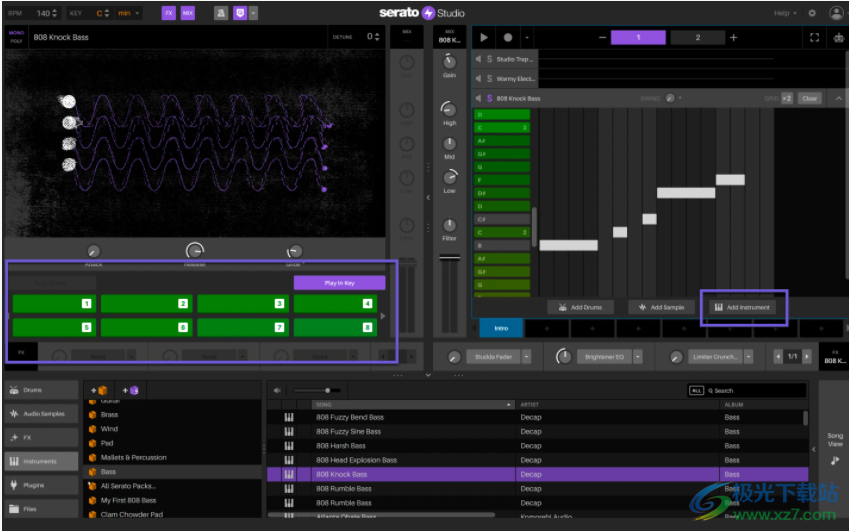This screenshot has width=849, height=531.
Task: Click the Add Sample button
Action: [662, 307]
